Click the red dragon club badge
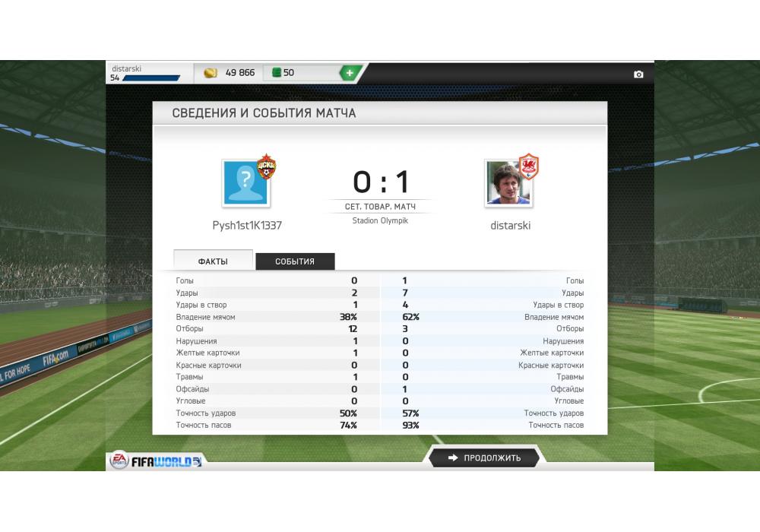This screenshot has width=760, height=532. pos(529,166)
